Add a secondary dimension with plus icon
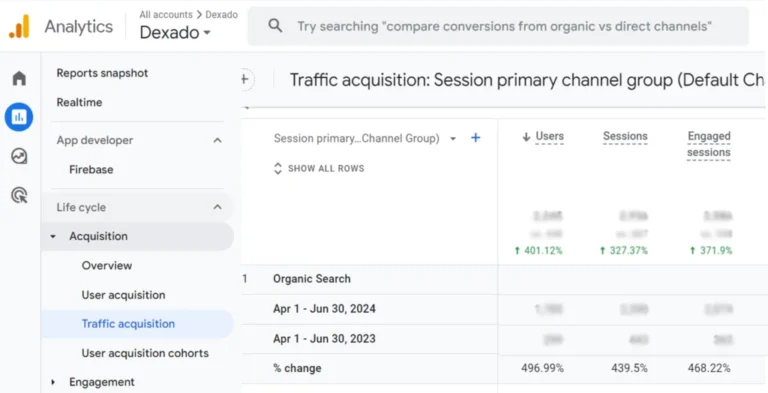 (x=475, y=138)
